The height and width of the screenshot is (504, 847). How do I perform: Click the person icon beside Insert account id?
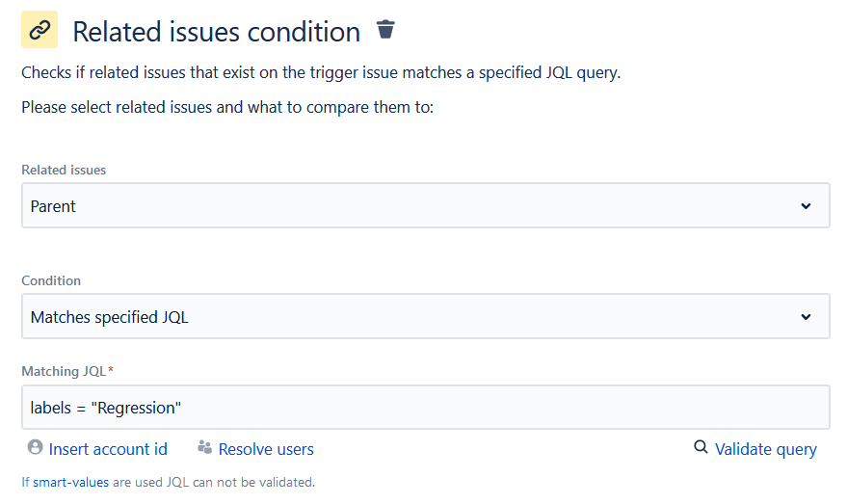click(x=36, y=447)
